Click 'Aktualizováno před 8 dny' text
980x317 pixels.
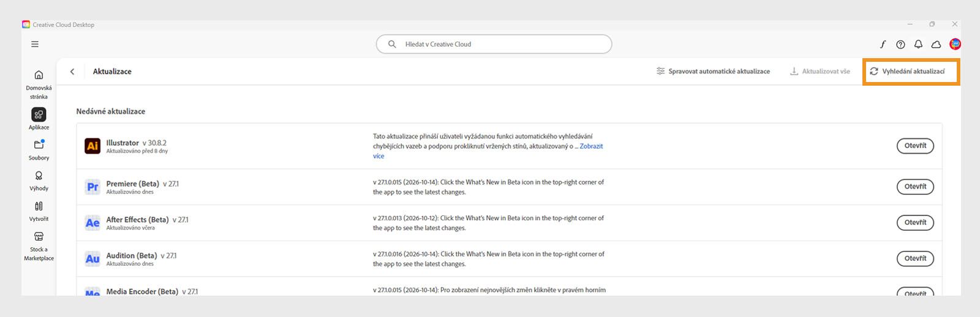pyautogui.click(x=137, y=151)
